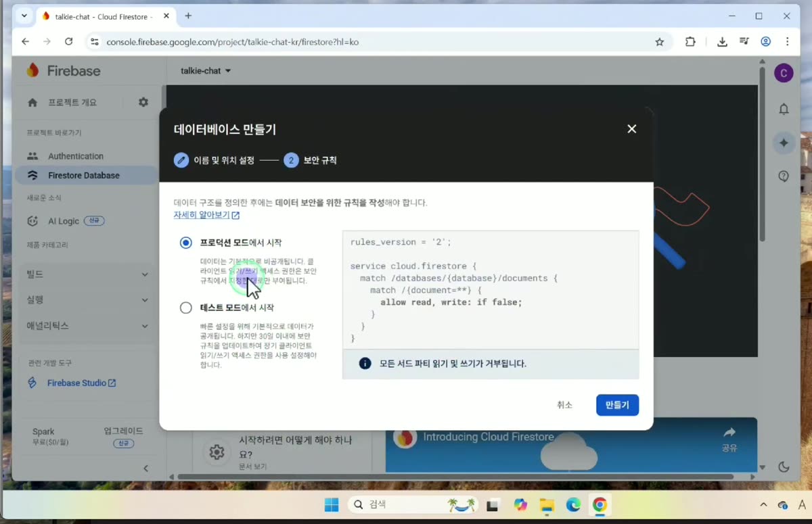The height and width of the screenshot is (524, 812).
Task: Open Microsoft Edge from taskbar
Action: pos(573,505)
